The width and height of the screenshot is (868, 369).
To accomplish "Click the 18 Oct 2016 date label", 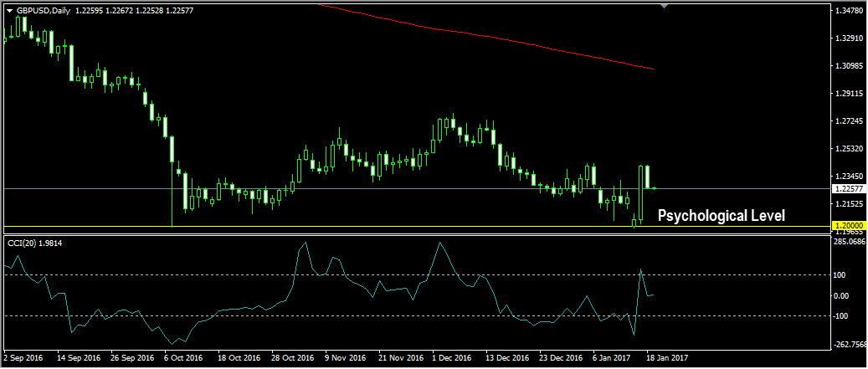I will click(239, 357).
